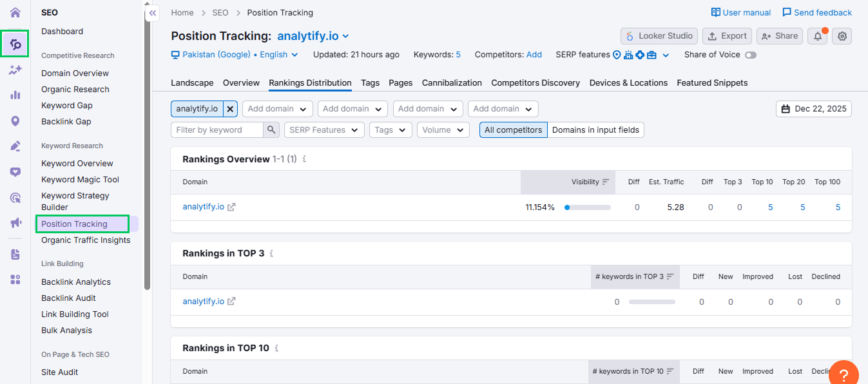Open the Volume filter dropdown
This screenshot has width=868, height=384.
point(443,130)
